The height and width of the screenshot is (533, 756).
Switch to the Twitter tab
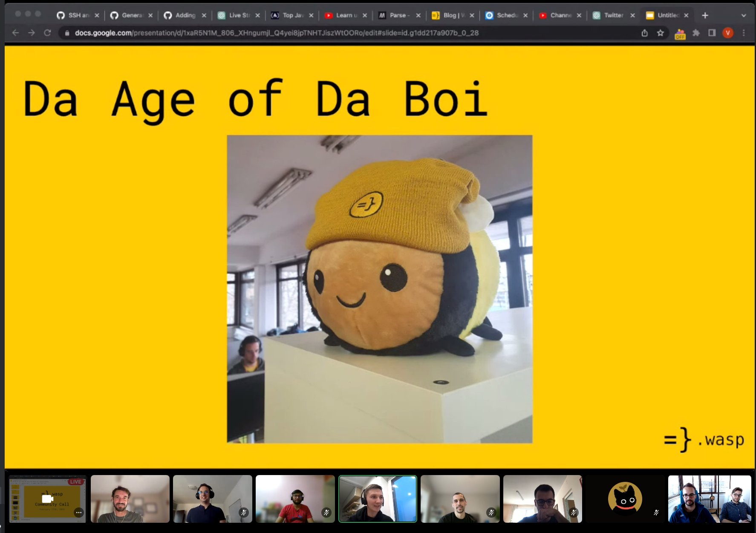tap(613, 15)
